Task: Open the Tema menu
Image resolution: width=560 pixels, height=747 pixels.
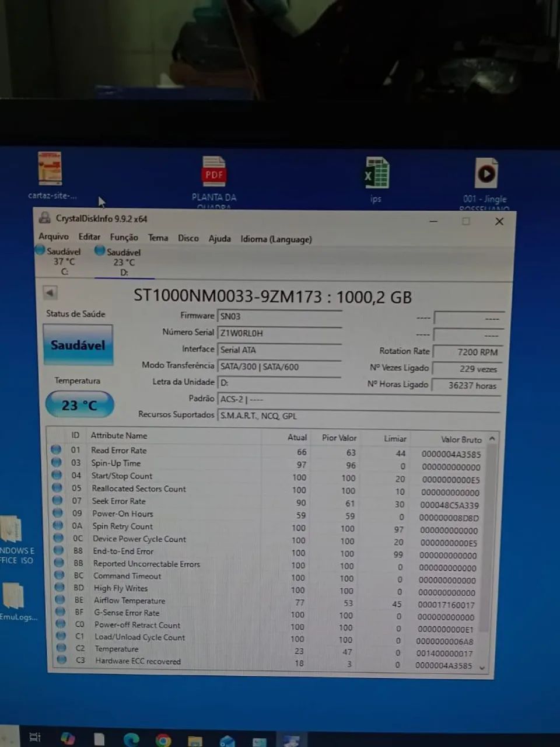Action: coord(158,238)
